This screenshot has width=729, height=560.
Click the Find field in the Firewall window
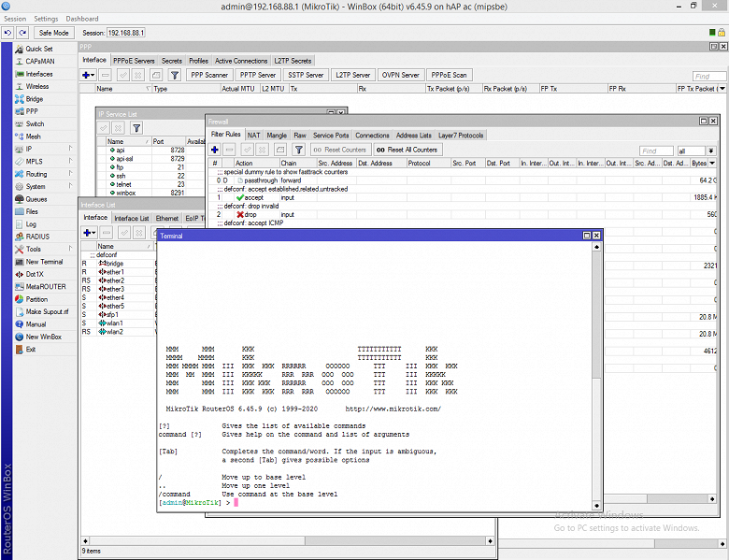(656, 151)
